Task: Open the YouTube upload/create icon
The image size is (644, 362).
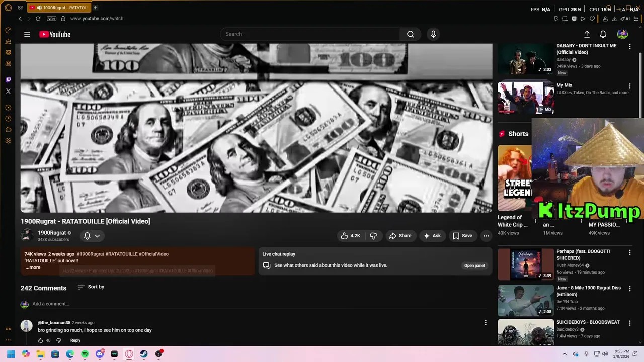Action: [587, 34]
